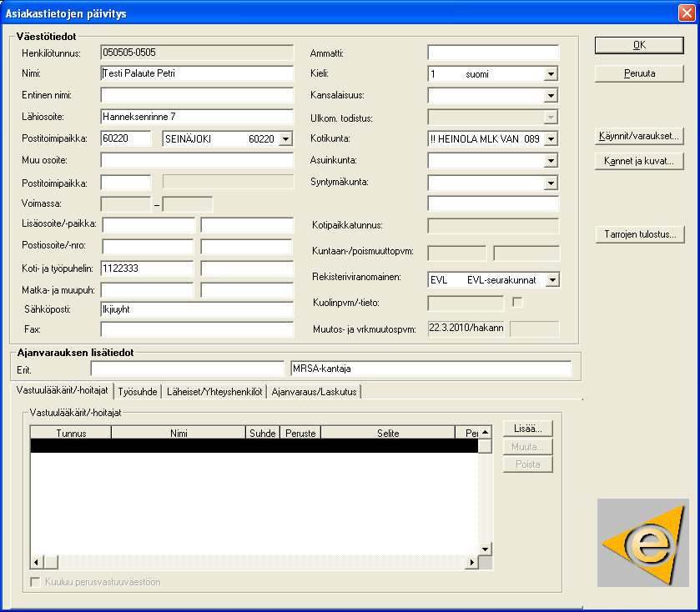The height and width of the screenshot is (612, 700).
Task: Expand the Syntymäkunta dropdown
Action: [x=551, y=183]
